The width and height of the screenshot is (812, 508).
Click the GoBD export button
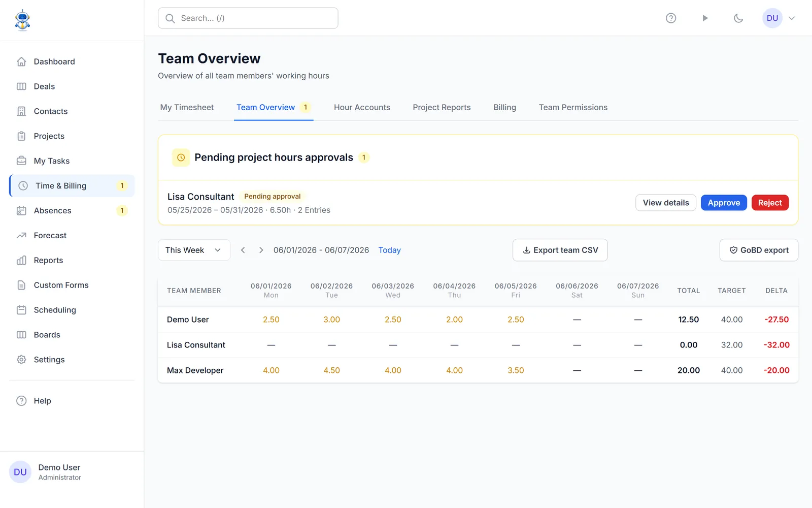coord(759,250)
